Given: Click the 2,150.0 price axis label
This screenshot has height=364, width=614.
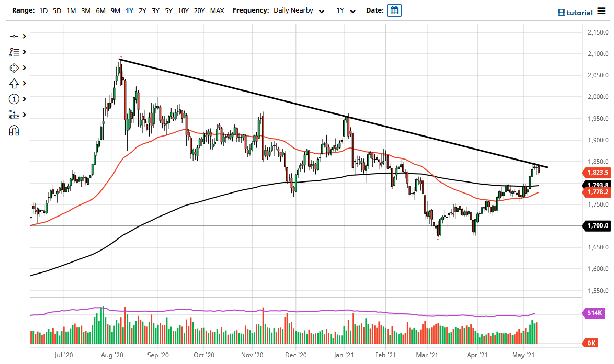Looking at the screenshot, I should pyautogui.click(x=598, y=32).
